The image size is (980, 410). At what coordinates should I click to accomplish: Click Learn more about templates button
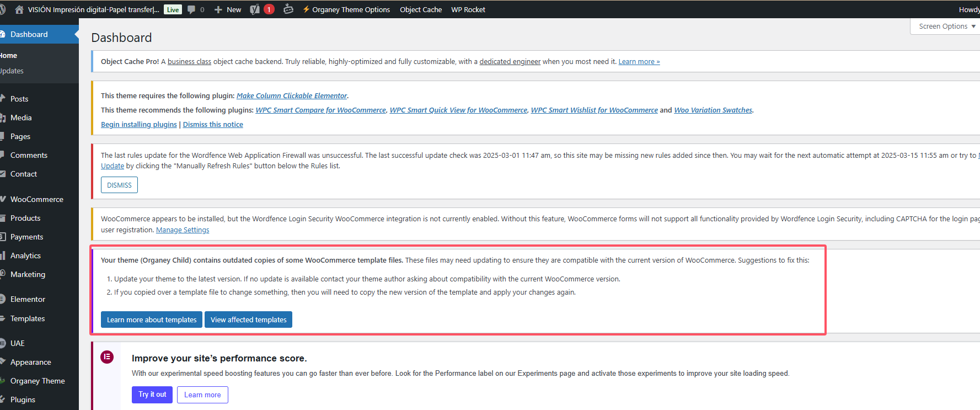pyautogui.click(x=152, y=320)
